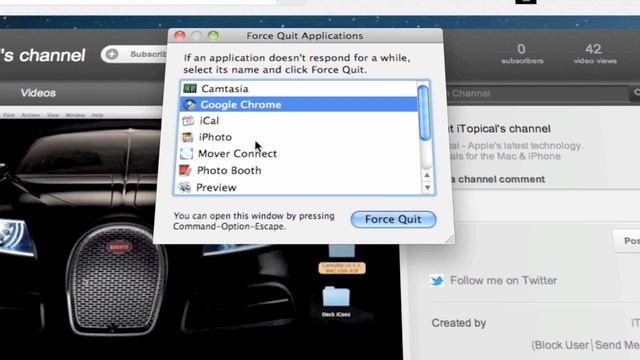Select iCal in the application list
This screenshot has height=360, width=640.
click(298, 120)
